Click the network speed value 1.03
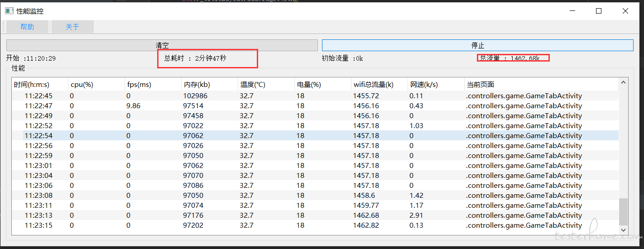 416,125
